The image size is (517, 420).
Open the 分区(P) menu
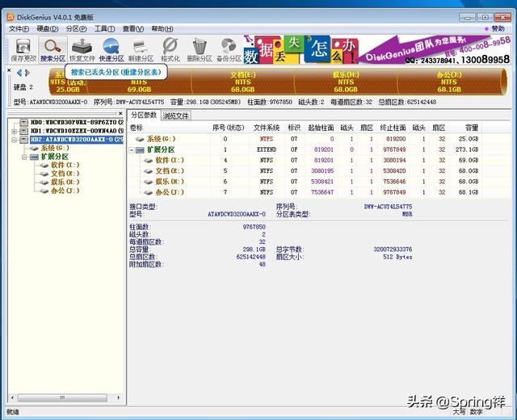[x=76, y=29]
